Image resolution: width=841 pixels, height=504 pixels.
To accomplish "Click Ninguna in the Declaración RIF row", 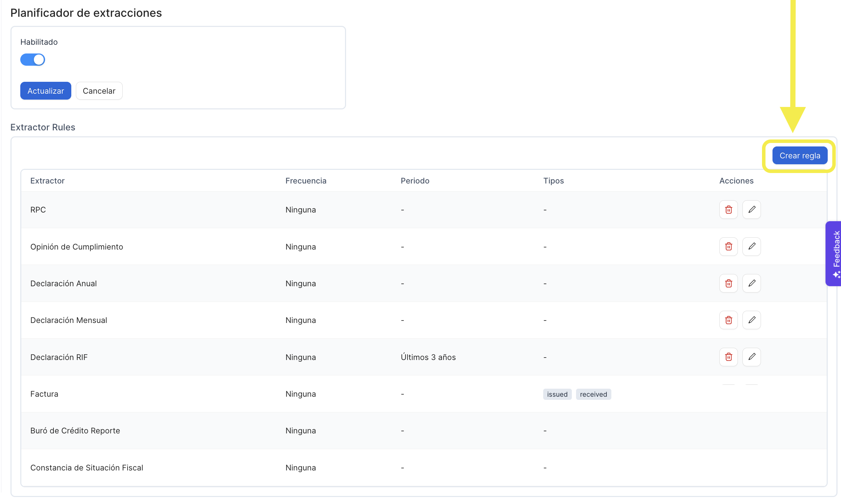I will (x=301, y=357).
